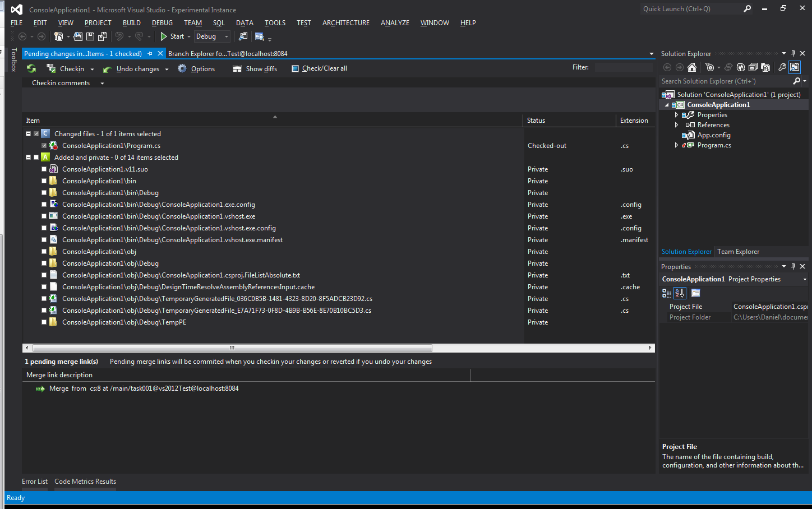Toggle the Show All Files icon
This screenshot has width=812, height=509.
pos(765,67)
